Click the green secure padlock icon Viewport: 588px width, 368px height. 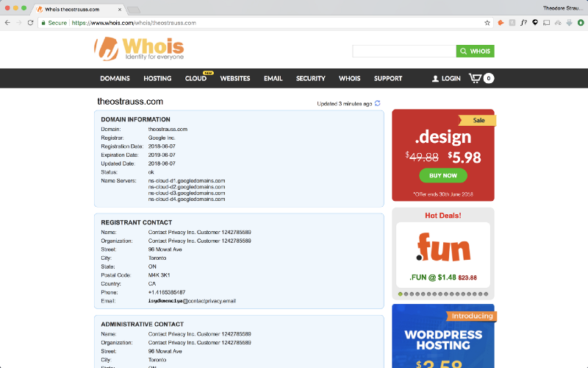click(43, 23)
